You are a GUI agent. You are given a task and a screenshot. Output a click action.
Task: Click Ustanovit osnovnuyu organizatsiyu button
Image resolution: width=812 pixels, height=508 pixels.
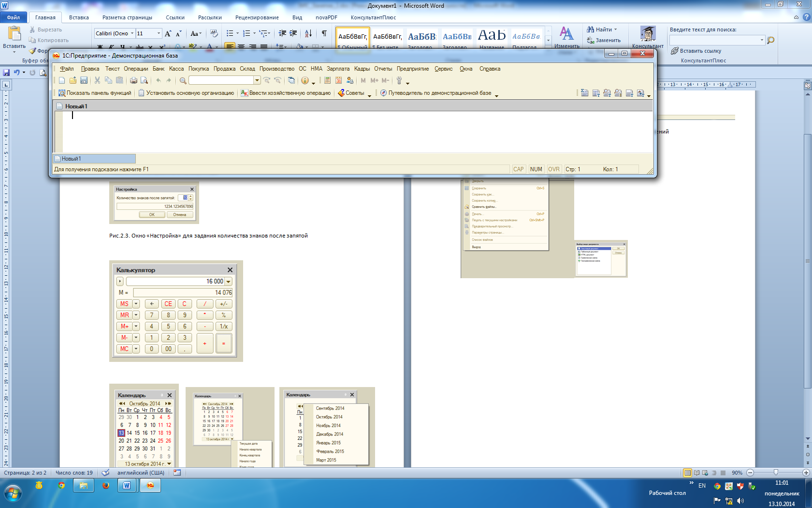click(x=186, y=93)
